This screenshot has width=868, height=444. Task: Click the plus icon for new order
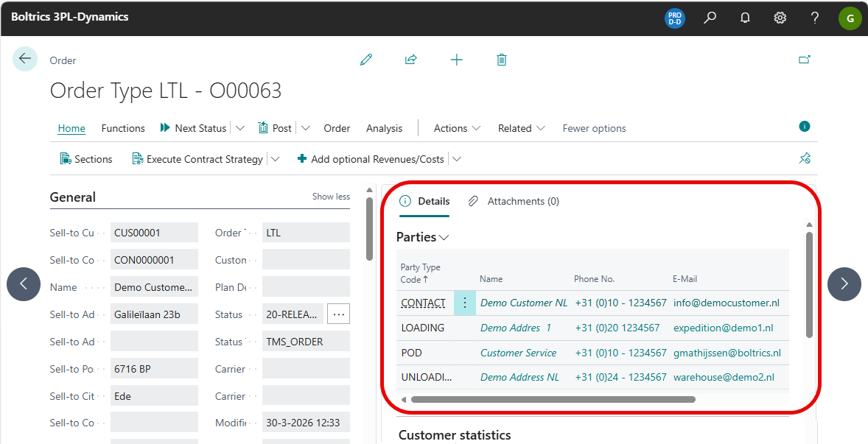[x=457, y=60]
